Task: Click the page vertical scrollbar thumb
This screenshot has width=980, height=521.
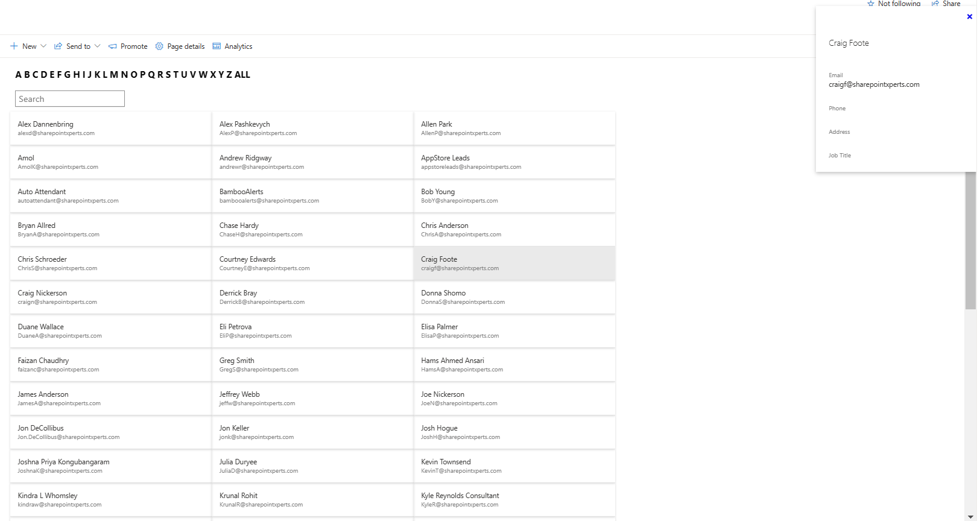Action: tap(970, 241)
